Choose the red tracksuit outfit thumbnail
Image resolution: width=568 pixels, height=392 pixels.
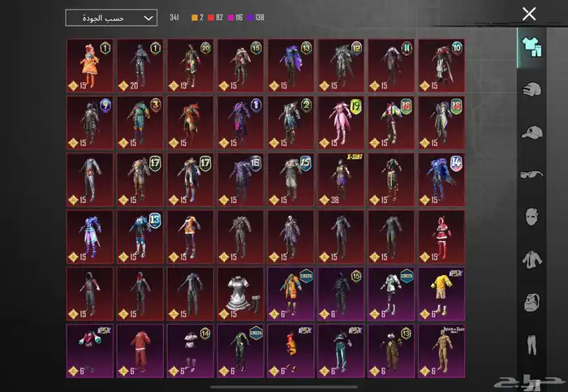click(x=140, y=349)
